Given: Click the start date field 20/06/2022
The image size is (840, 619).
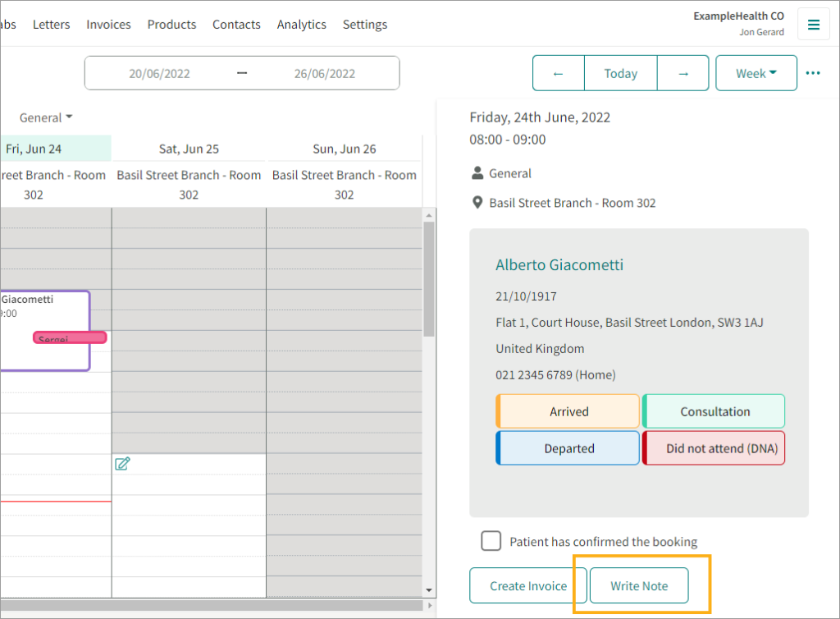Looking at the screenshot, I should pos(160,73).
